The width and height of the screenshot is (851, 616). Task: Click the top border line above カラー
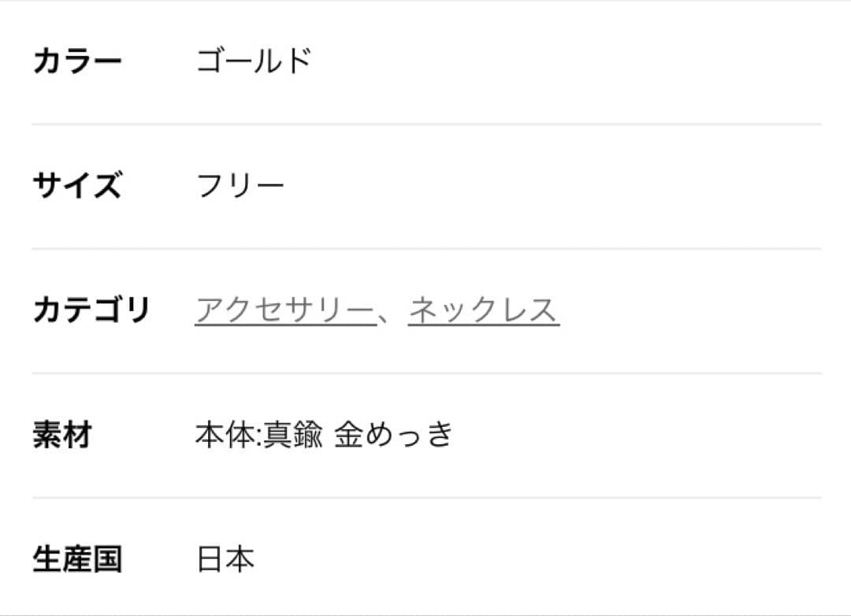point(425,1)
